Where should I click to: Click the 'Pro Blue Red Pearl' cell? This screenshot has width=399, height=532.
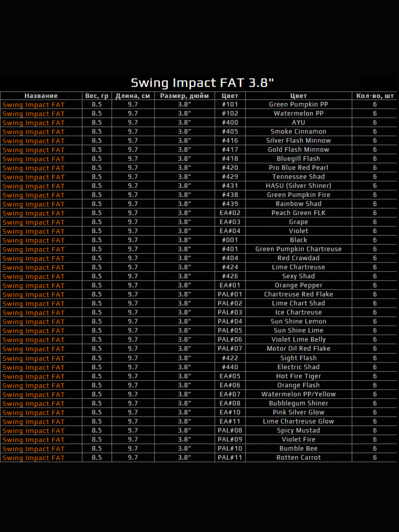(x=299, y=168)
